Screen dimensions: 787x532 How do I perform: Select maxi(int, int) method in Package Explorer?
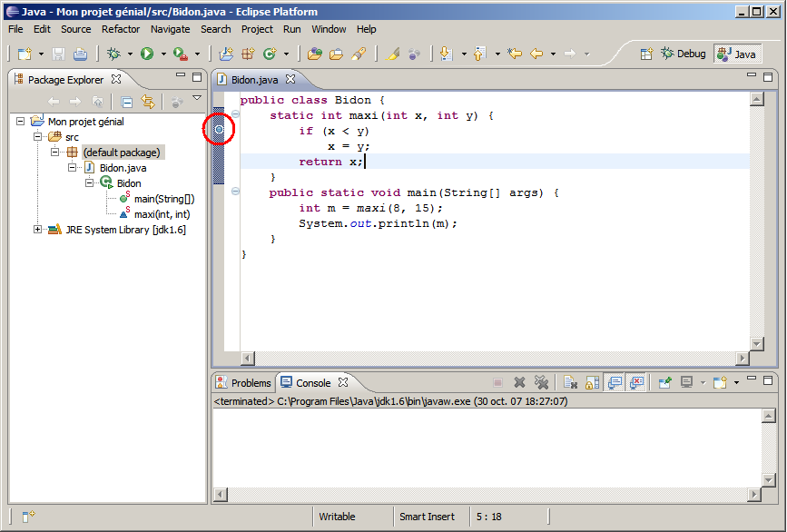click(x=162, y=214)
